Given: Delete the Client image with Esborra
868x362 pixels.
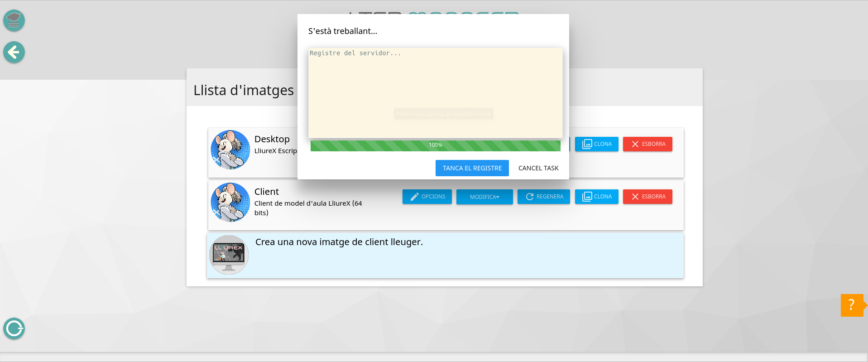Looking at the screenshot, I should pyautogui.click(x=647, y=197).
